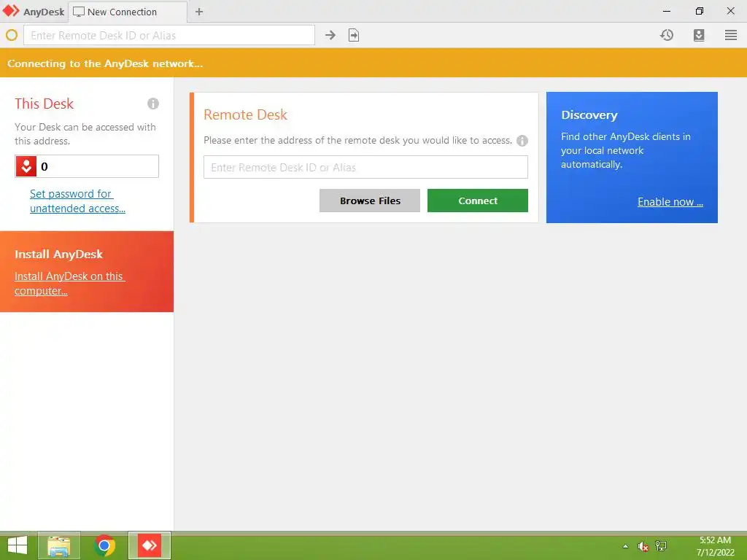Minimize the AnyDesk window
This screenshot has width=747, height=560.
coord(667,11)
